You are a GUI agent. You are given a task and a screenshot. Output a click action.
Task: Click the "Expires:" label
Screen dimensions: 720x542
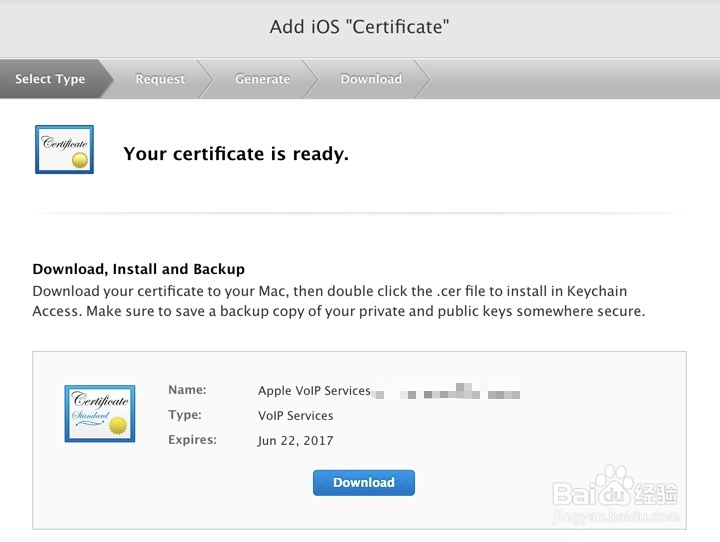pos(192,440)
